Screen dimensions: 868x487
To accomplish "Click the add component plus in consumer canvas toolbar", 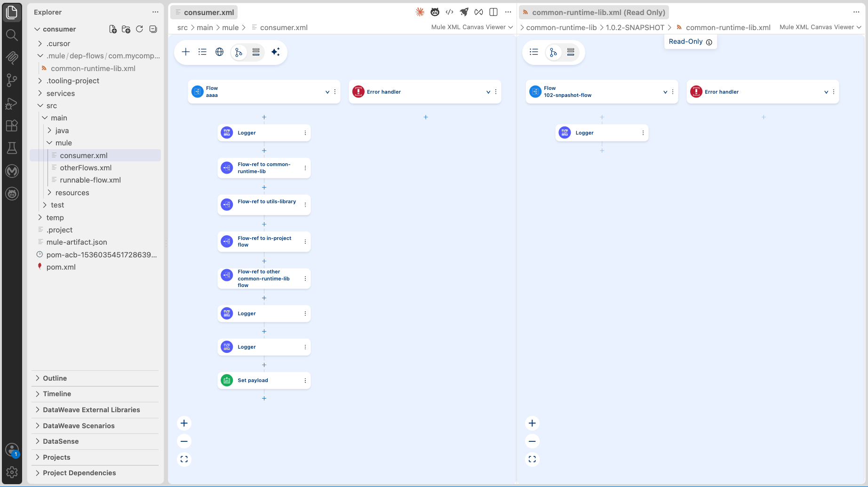I will point(186,52).
